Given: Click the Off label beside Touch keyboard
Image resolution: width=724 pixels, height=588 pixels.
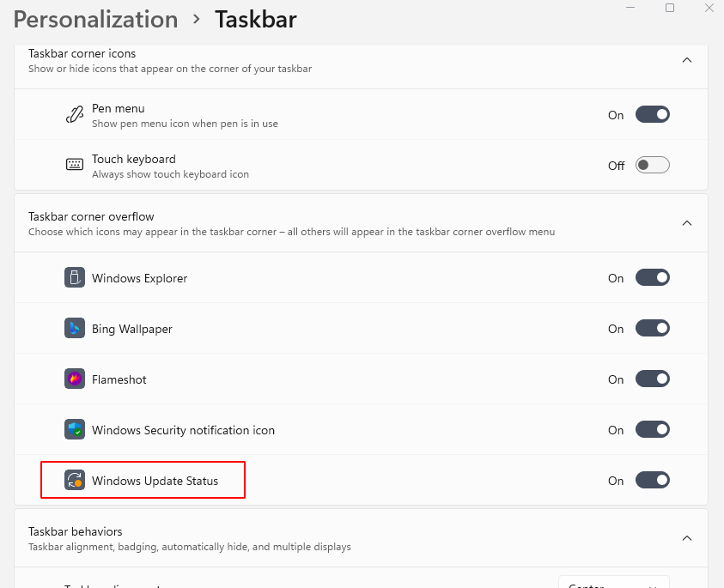Looking at the screenshot, I should tap(616, 166).
